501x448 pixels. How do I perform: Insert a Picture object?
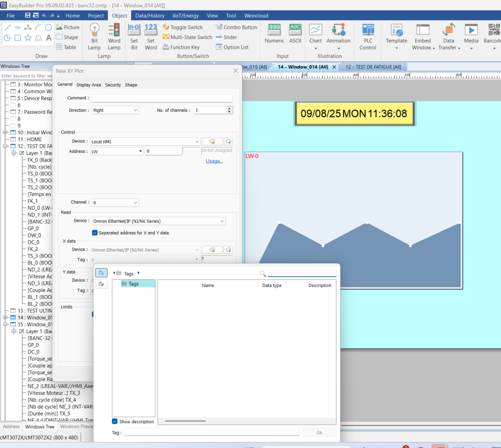click(68, 27)
